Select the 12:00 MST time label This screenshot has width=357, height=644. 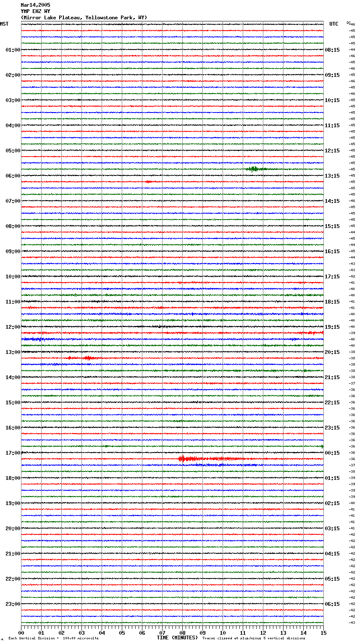[x=13, y=327]
